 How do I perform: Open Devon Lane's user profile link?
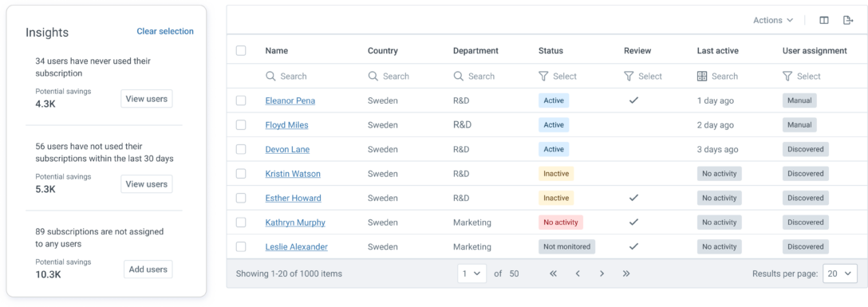pyautogui.click(x=287, y=149)
